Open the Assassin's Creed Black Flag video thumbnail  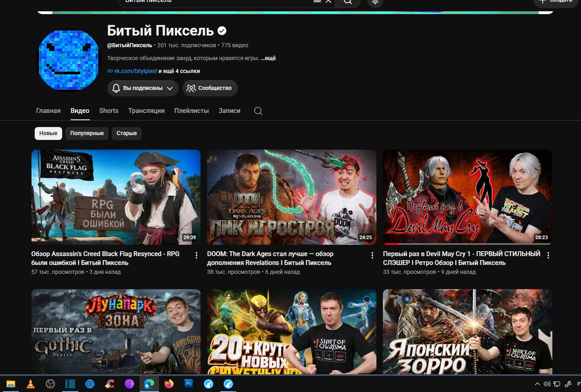coord(116,197)
